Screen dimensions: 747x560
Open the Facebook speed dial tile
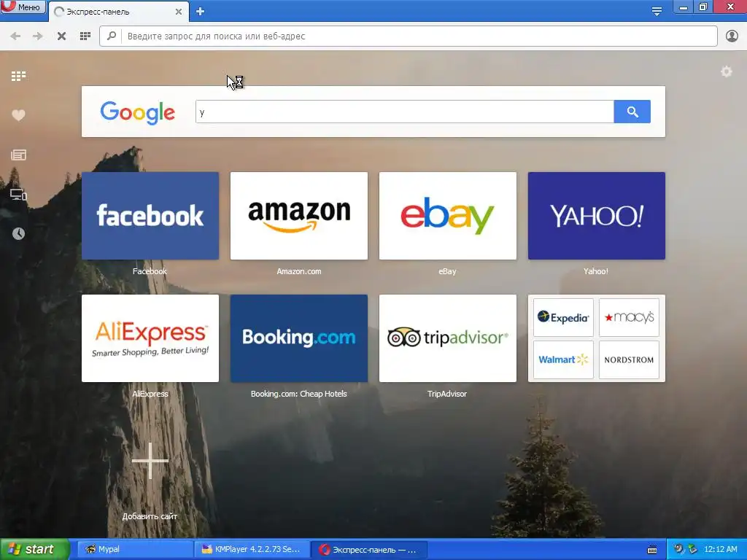150,216
